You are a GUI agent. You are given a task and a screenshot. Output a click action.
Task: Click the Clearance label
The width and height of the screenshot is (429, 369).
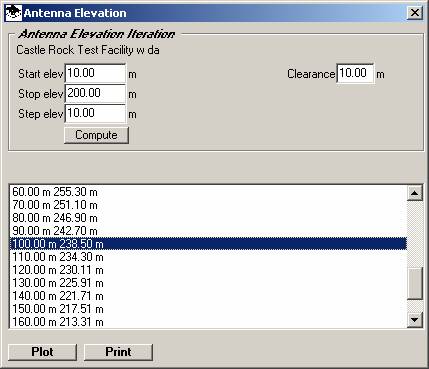click(311, 74)
